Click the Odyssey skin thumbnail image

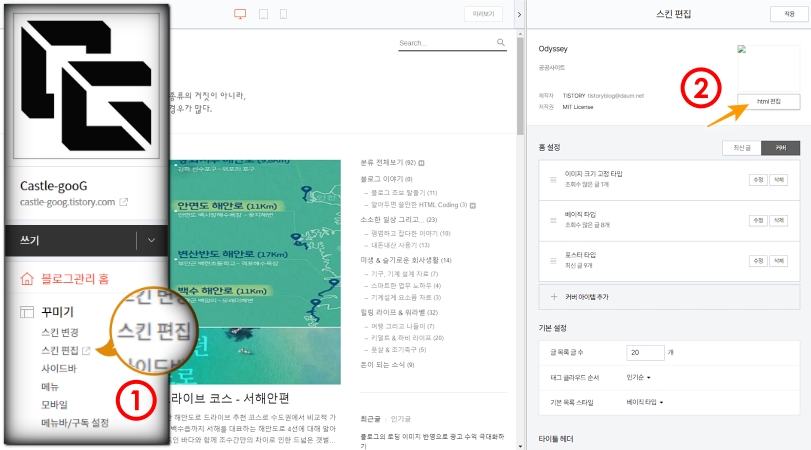pos(768,68)
